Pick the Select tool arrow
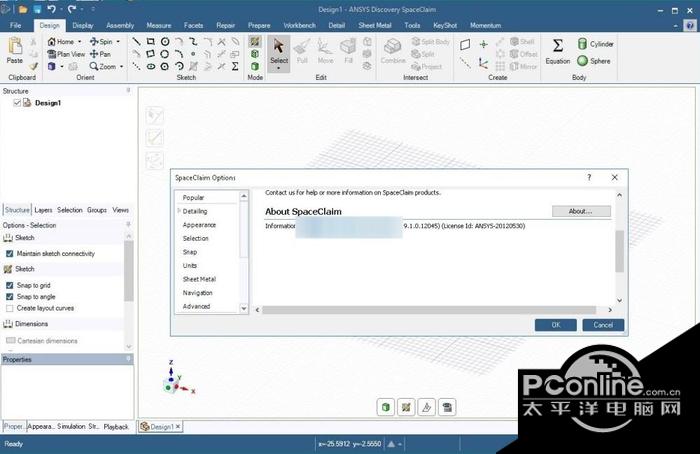700x454 pixels. [x=279, y=46]
